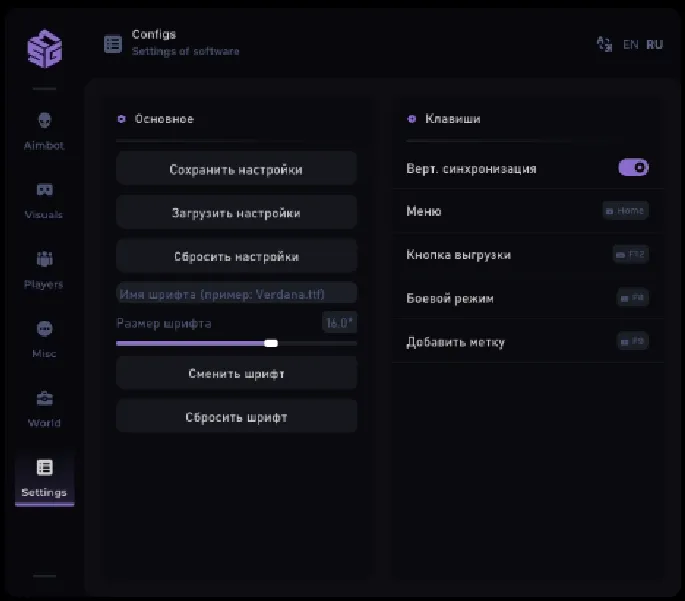Open World via the briefcase icon
This screenshot has height=601, width=685.
(44, 399)
